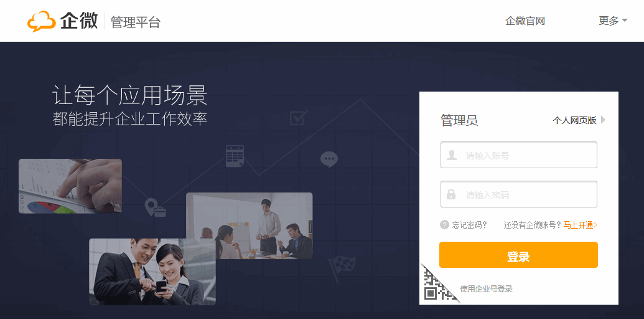Click the padlock icon in password field
Image resolution: width=644 pixels, height=319 pixels.
coord(451,194)
